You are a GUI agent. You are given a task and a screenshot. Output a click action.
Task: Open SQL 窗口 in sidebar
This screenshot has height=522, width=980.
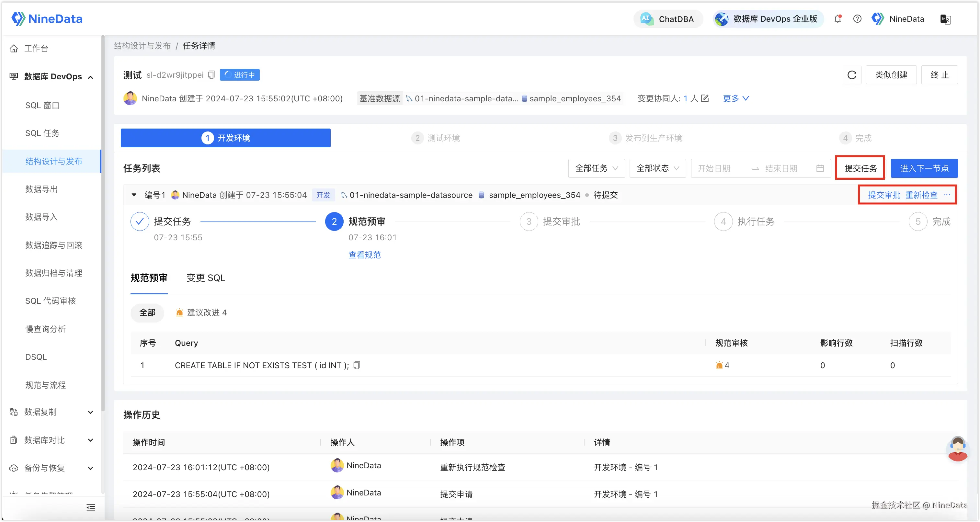coord(42,105)
